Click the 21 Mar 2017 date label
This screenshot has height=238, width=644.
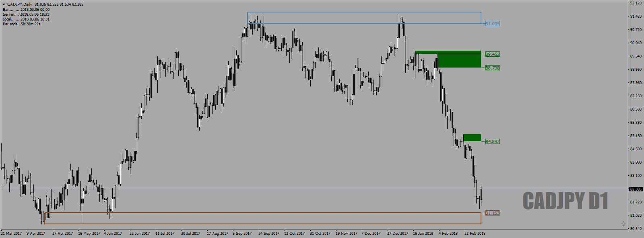11,234
